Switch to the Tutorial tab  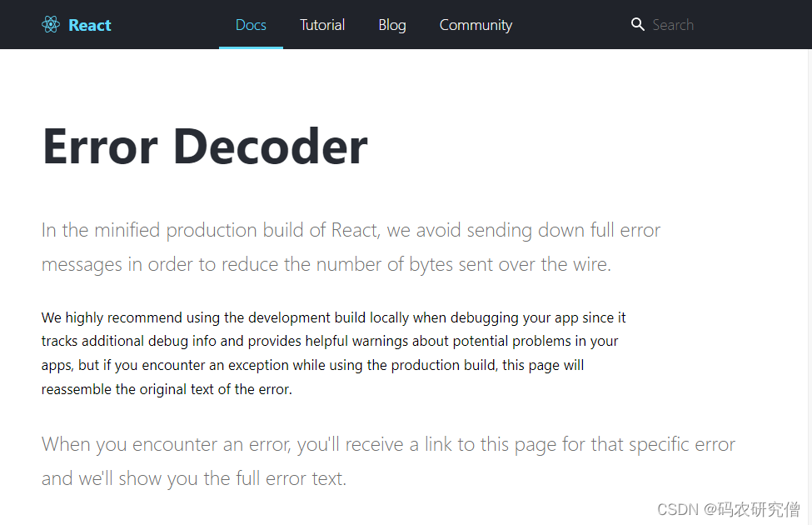pyautogui.click(x=322, y=25)
